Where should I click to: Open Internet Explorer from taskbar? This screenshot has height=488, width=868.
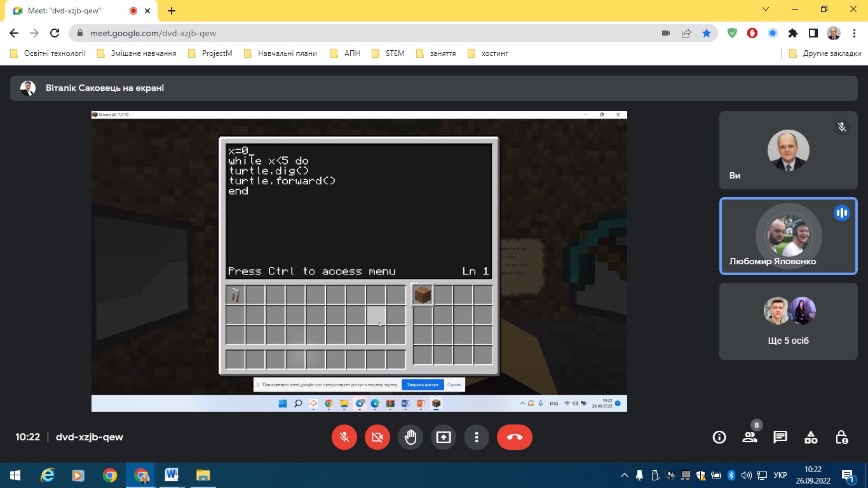pos(47,475)
